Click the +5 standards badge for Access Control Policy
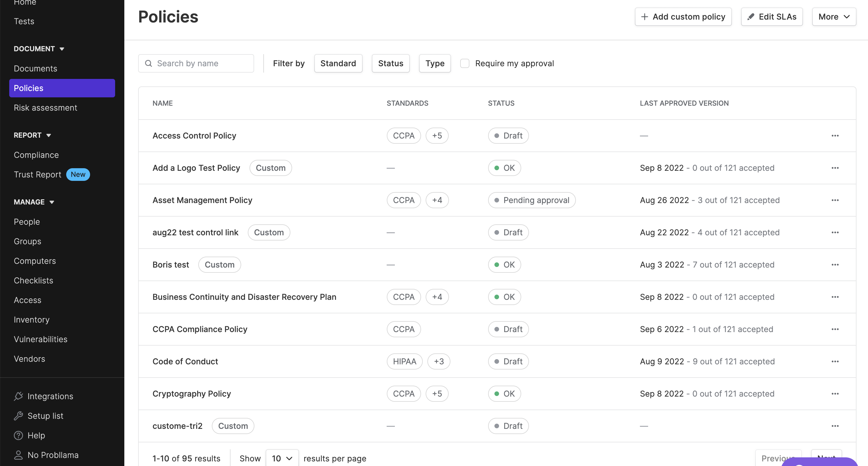The width and height of the screenshot is (868, 466). tap(437, 136)
